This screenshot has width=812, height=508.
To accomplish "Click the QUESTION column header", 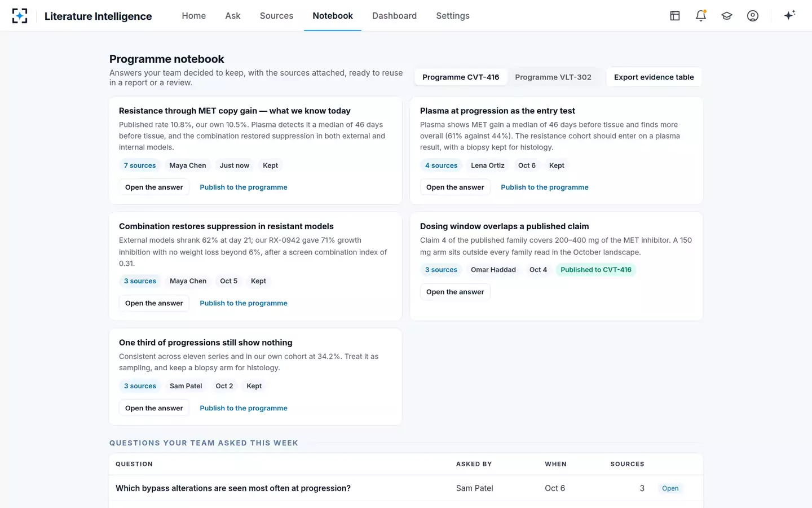I will click(x=134, y=464).
